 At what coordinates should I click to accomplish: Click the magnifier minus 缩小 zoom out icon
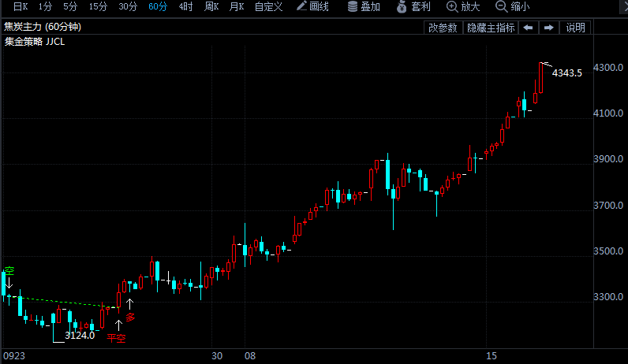(501, 6)
